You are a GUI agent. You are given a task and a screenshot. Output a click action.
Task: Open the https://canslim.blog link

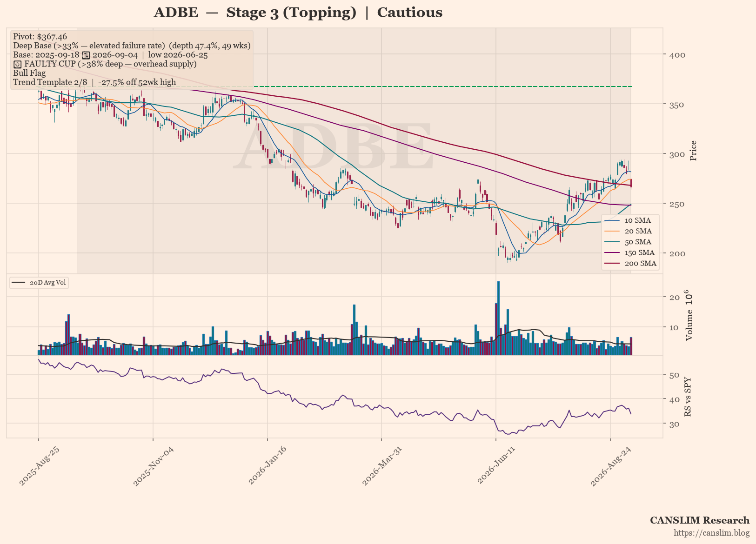[712, 533]
